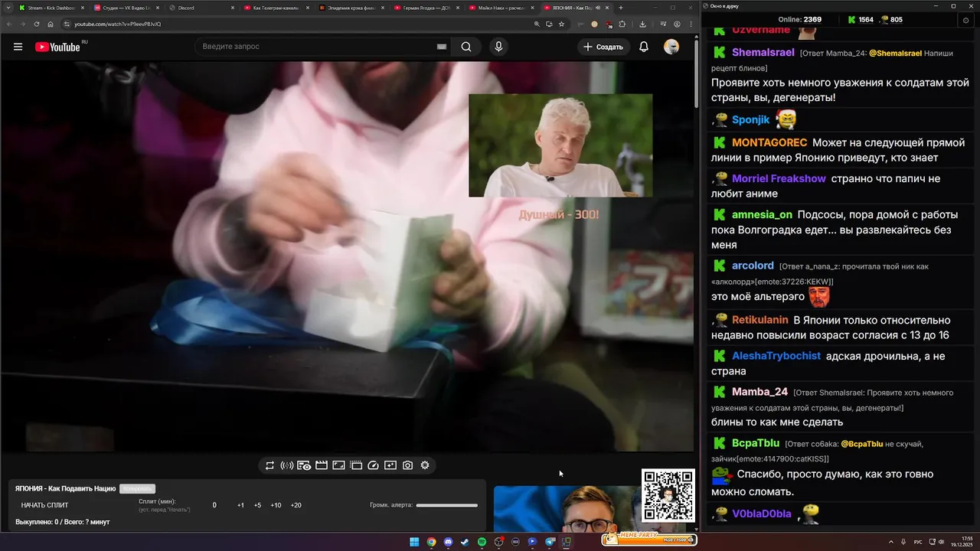
Task: Open the YouTube hamburger guide menu
Action: [x=18, y=47]
